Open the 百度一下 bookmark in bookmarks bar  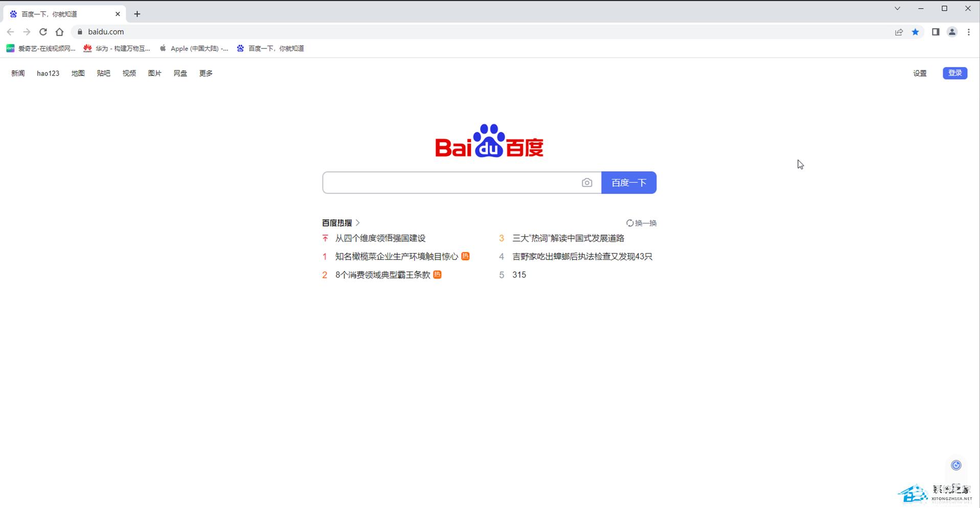tap(270, 49)
